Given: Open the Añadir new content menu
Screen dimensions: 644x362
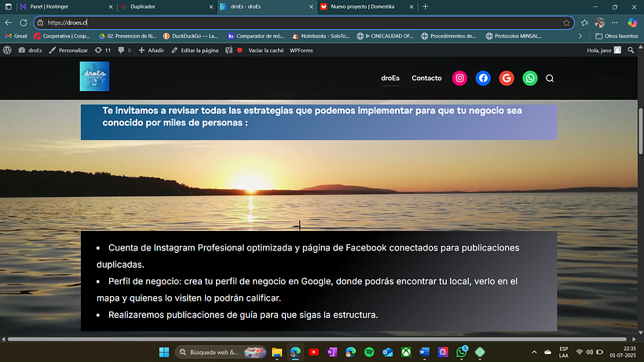Looking at the screenshot, I should 151,50.
